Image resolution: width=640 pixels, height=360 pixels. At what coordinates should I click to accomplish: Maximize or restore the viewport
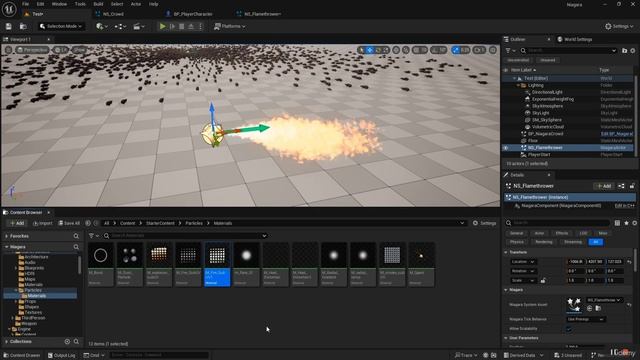pos(493,50)
